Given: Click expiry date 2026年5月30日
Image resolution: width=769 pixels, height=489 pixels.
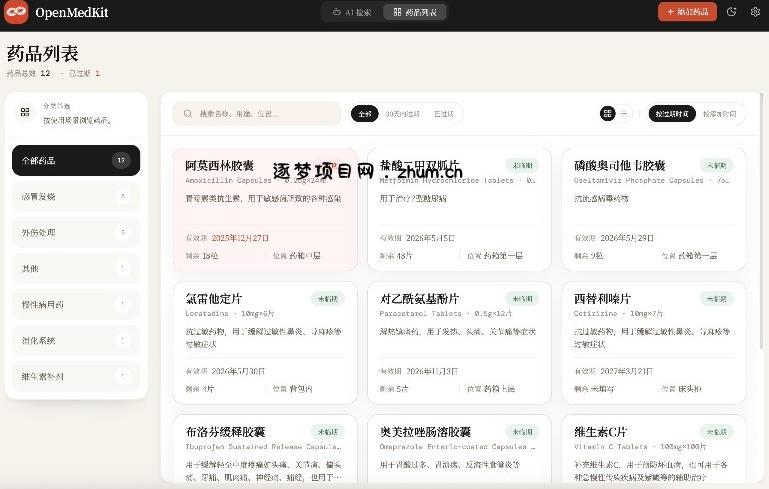Looking at the screenshot, I should pos(238,371).
